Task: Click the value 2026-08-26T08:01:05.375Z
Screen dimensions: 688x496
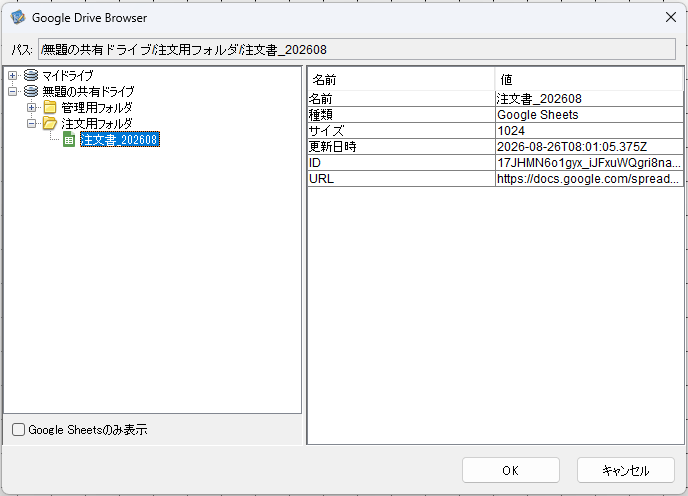Action: [x=589, y=147]
